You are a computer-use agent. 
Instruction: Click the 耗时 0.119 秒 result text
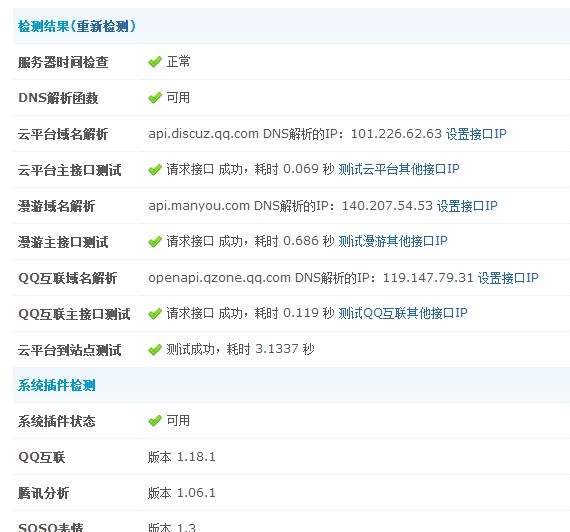click(294, 313)
